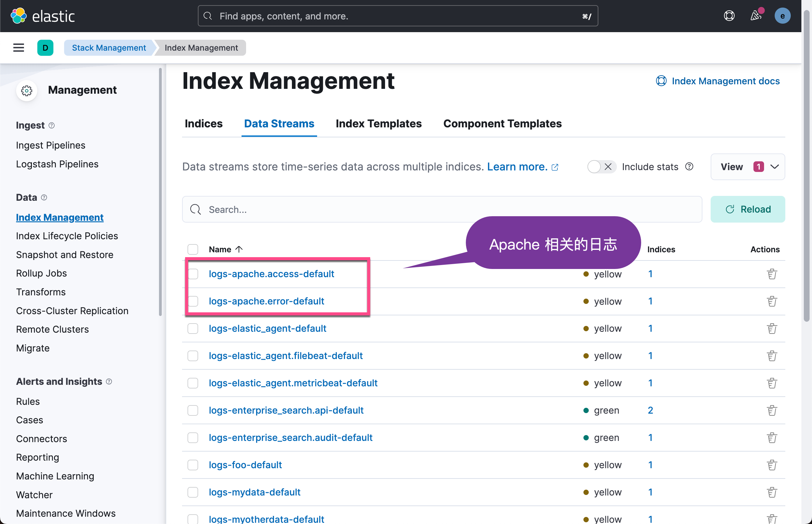Select the logs-foo-default row checkbox

tap(193, 465)
